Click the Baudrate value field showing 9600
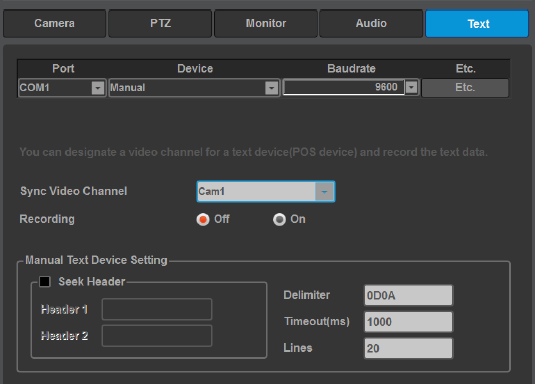The width and height of the screenshot is (535, 384). [x=344, y=87]
